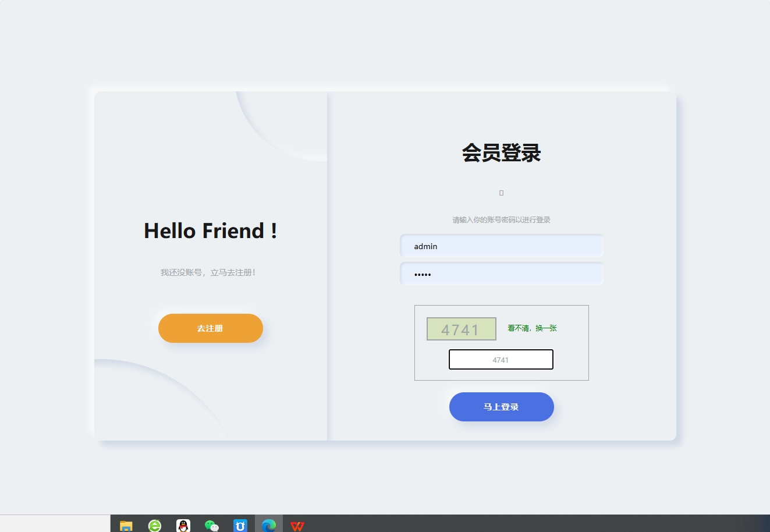Open File Explorer from the taskbar

[125, 526]
